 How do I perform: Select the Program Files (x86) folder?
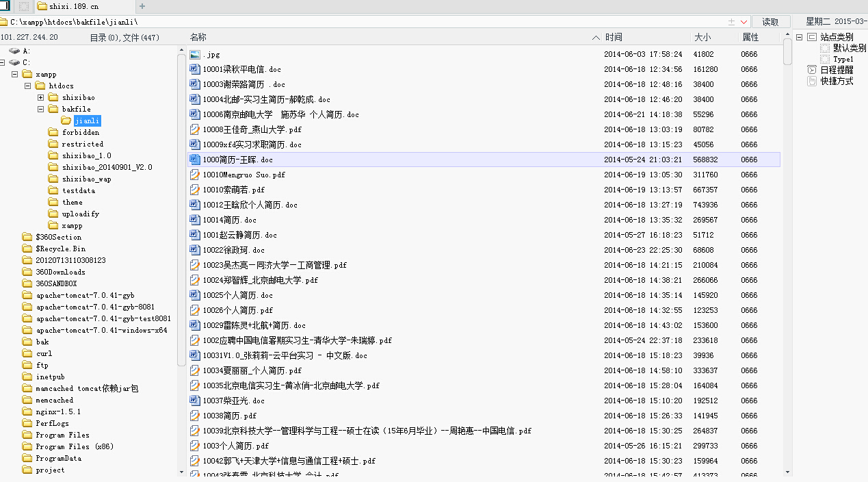pos(75,446)
